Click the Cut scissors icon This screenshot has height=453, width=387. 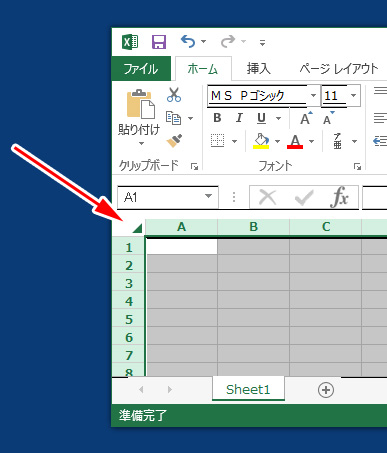(174, 95)
